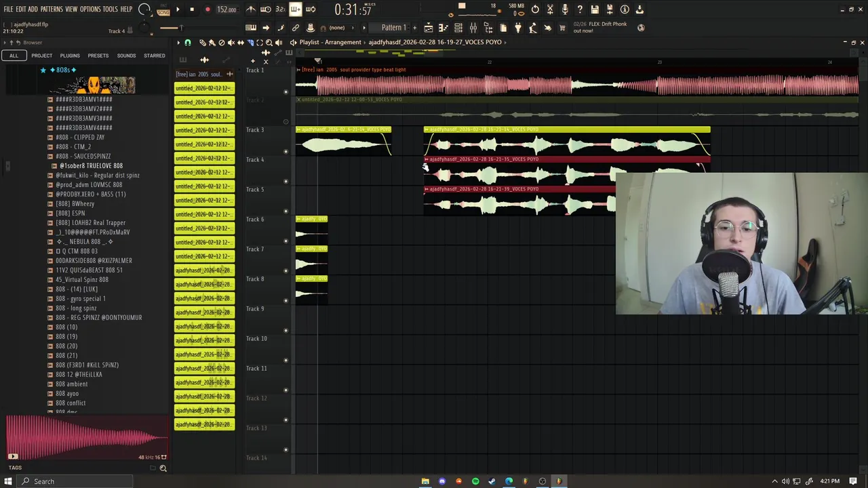This screenshot has height=488, width=868.
Task: Click the undo history icon
Action: point(535,9)
